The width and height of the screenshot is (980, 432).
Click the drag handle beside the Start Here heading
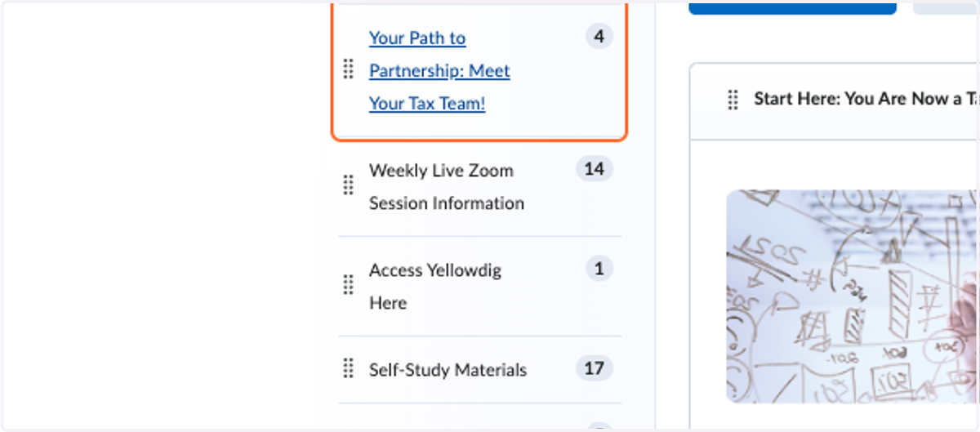(x=733, y=100)
